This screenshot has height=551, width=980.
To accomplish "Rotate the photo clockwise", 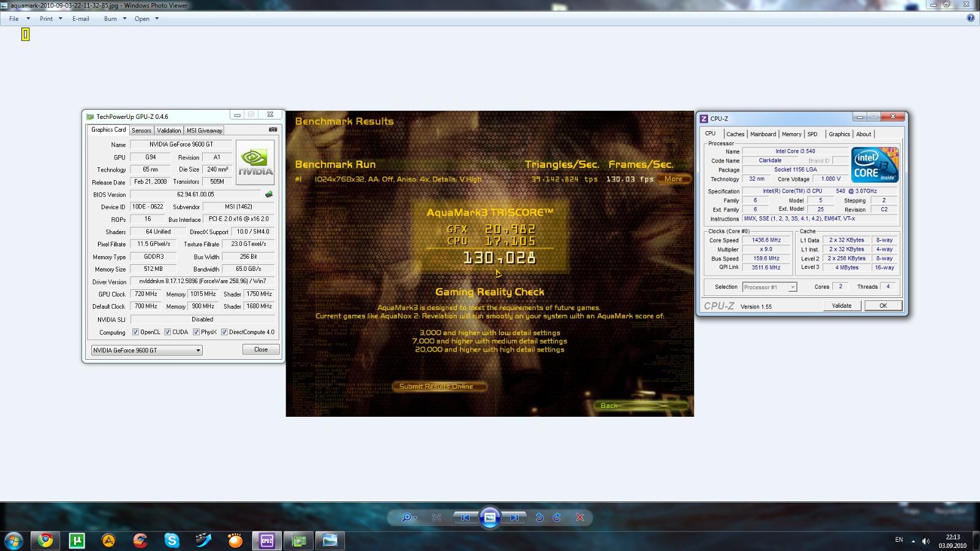I will click(x=557, y=517).
